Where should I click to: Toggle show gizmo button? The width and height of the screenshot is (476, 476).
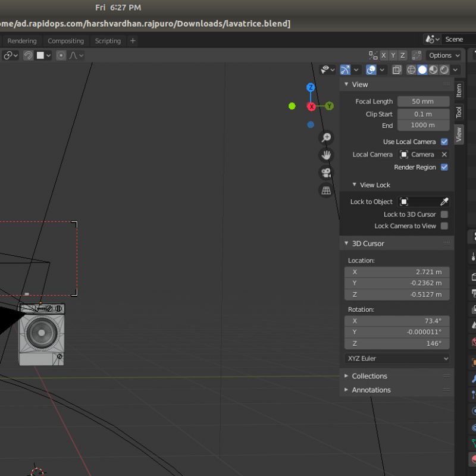(x=345, y=70)
